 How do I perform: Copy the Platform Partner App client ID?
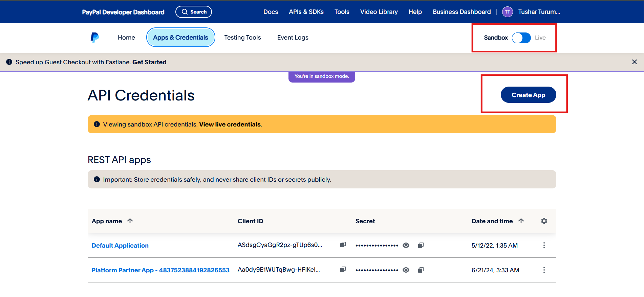343,269
